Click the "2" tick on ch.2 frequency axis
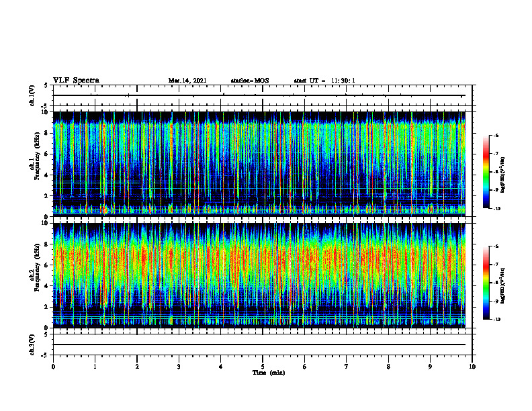Viewport: 532px width, 411px height. coord(47,307)
